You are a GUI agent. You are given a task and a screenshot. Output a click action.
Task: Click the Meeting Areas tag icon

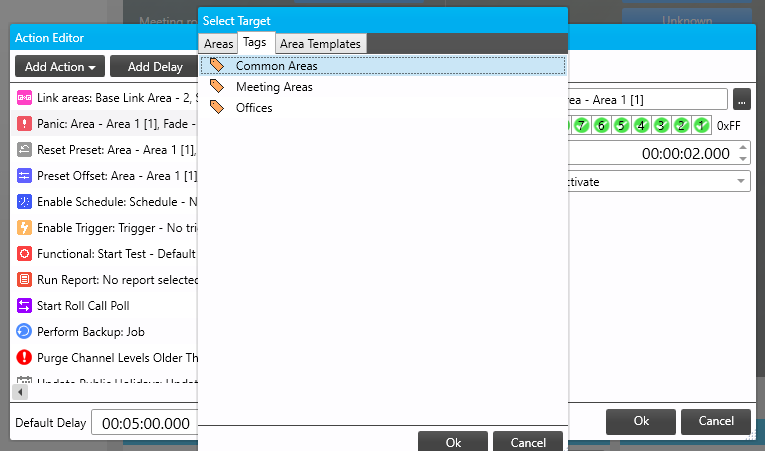click(x=217, y=86)
